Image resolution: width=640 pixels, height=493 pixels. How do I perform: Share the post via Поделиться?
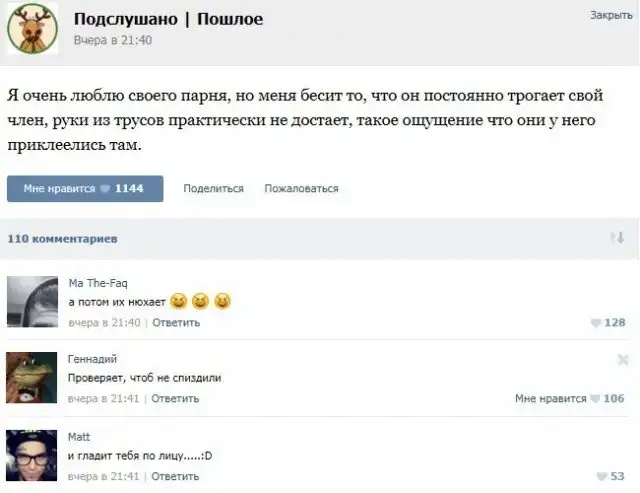[213, 188]
